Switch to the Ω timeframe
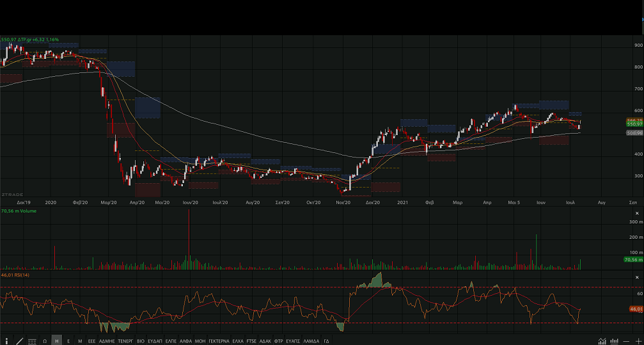 45,341
